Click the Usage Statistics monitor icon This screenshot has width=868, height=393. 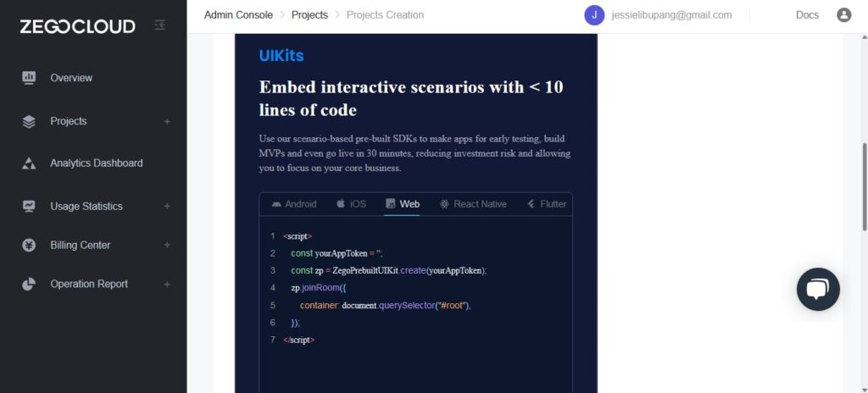click(29, 206)
